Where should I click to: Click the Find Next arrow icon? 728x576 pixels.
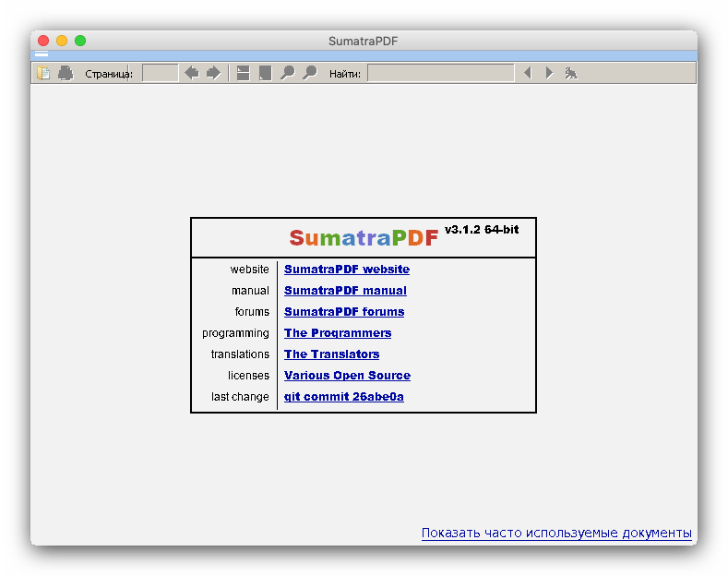point(549,73)
